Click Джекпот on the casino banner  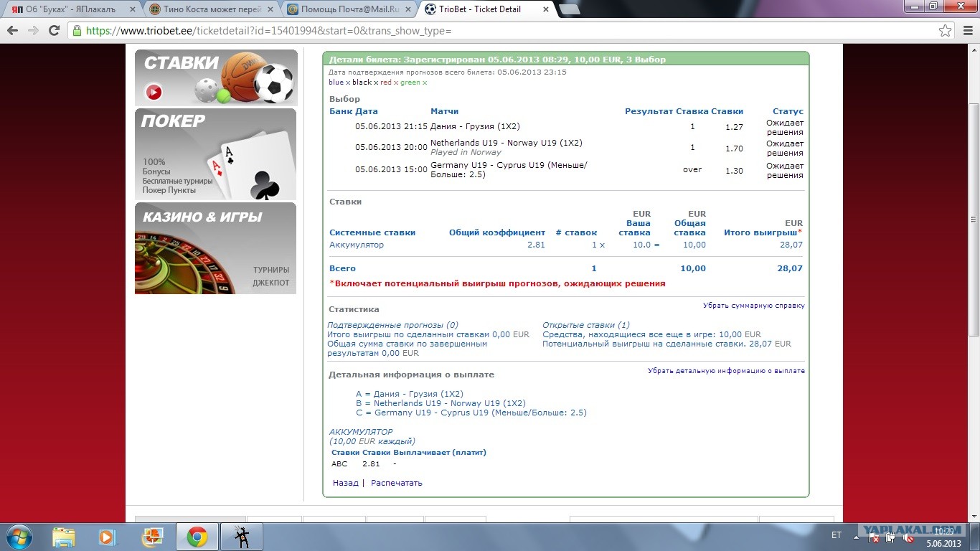271,283
